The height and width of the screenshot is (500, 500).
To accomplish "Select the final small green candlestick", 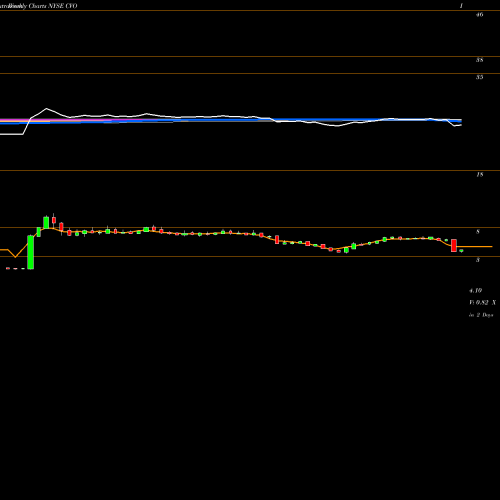I will pos(461,250).
